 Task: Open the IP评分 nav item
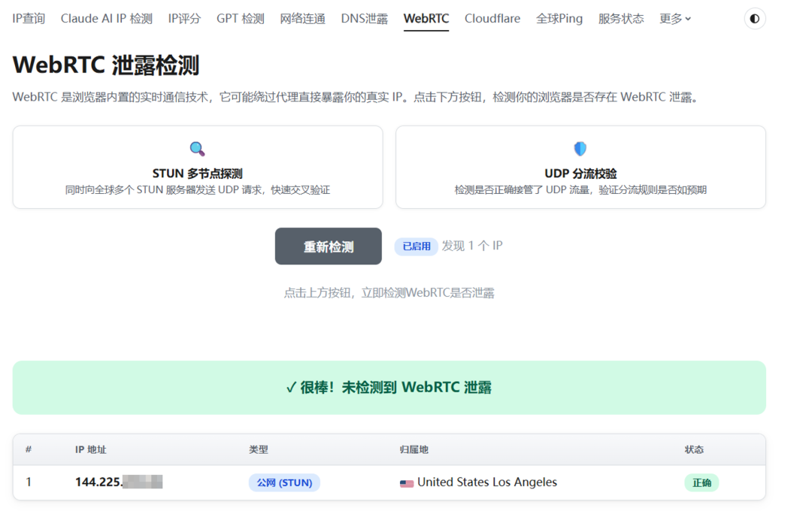[184, 19]
